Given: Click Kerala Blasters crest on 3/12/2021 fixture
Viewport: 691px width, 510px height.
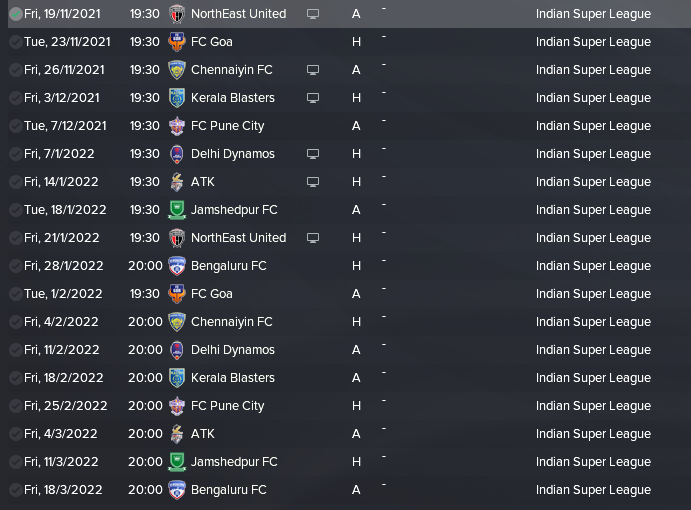Looking at the screenshot, I should tap(177, 98).
